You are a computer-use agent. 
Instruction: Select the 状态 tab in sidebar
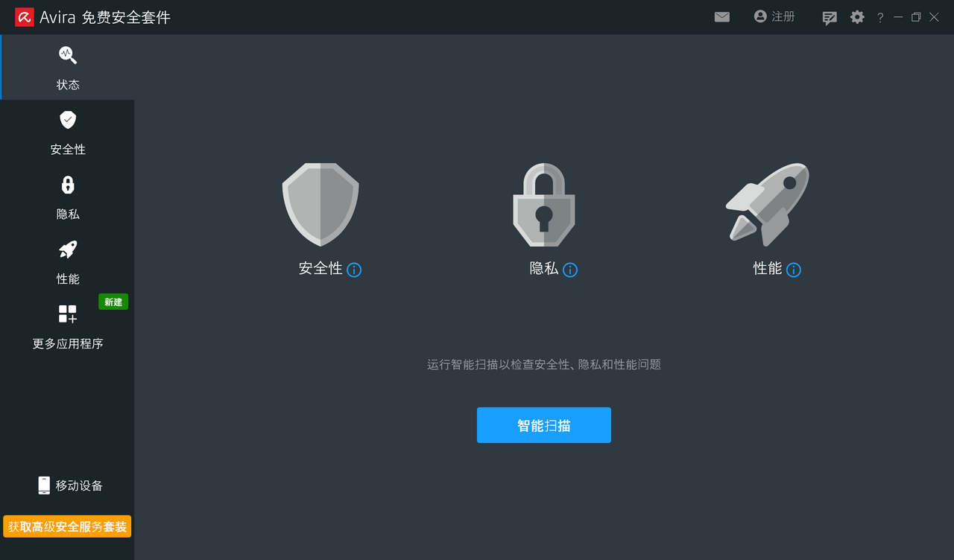click(x=68, y=68)
